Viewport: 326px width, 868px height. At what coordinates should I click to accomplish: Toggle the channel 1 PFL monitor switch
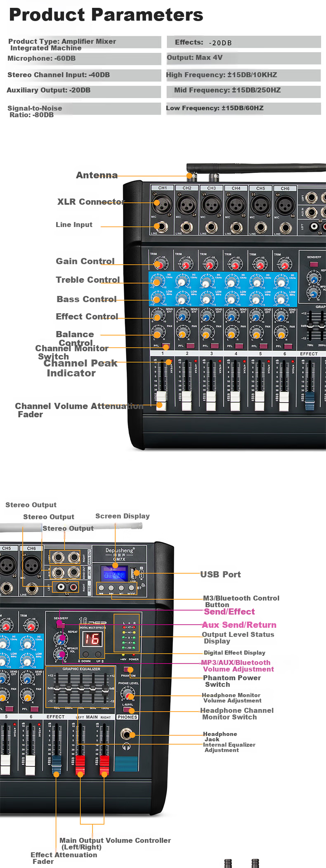[166, 346]
